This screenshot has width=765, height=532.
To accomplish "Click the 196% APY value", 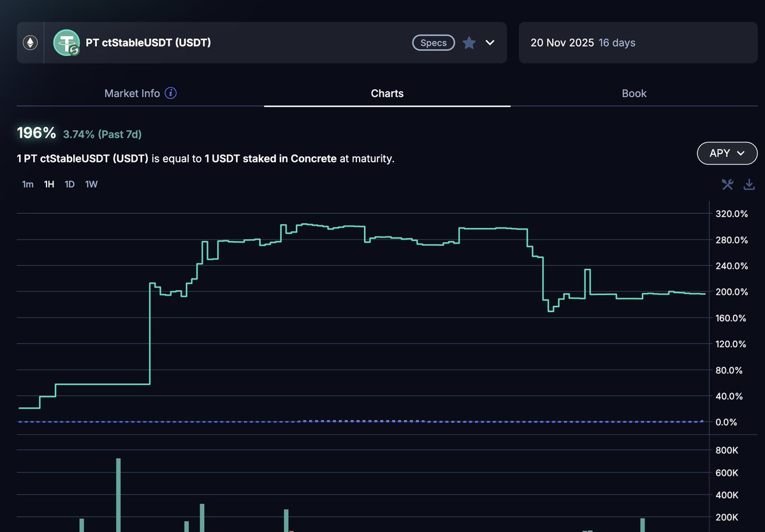I will (x=36, y=133).
